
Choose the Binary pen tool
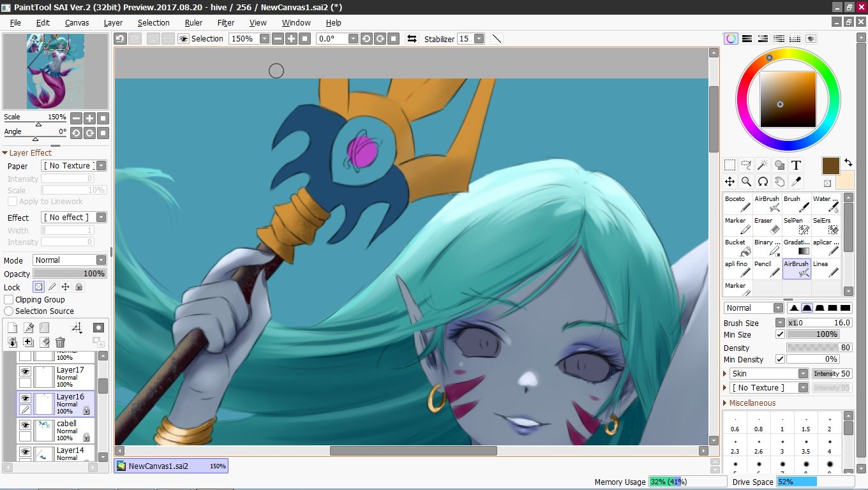[x=767, y=248]
